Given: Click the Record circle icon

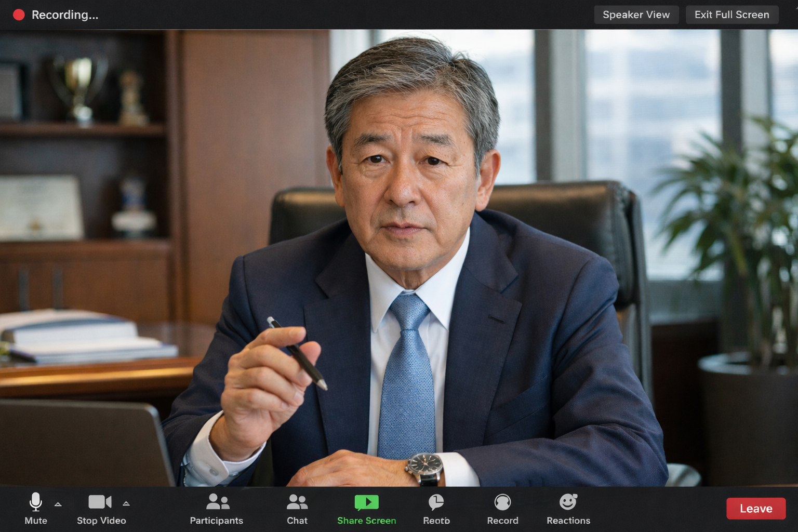Looking at the screenshot, I should [502, 502].
